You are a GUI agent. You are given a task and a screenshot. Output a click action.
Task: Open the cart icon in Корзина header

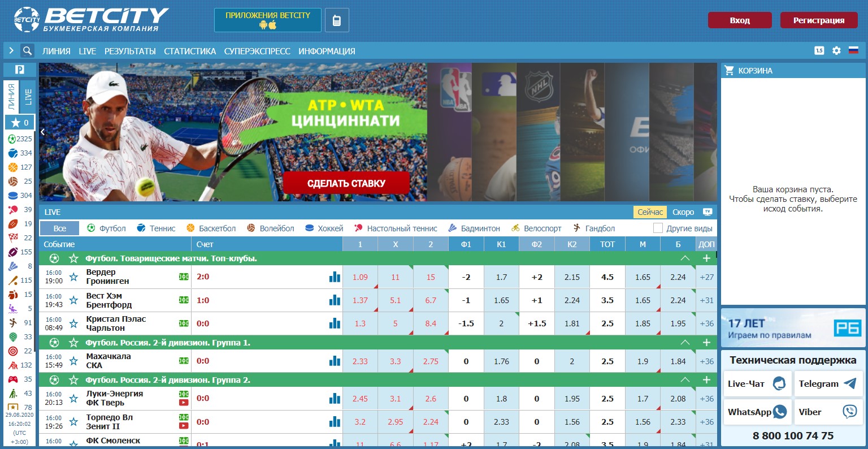tap(730, 70)
